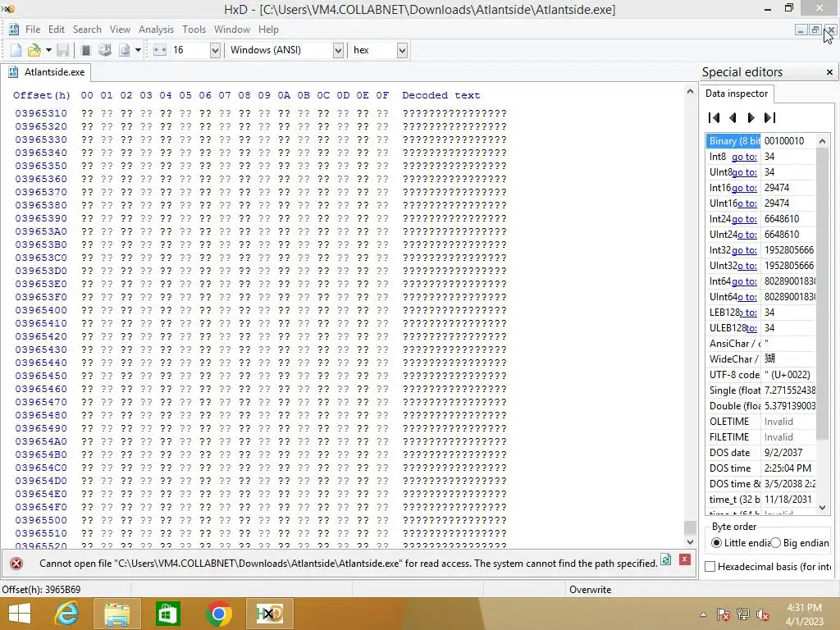Show hidden system tray icons
This screenshot has height=630, width=840.
(703, 615)
